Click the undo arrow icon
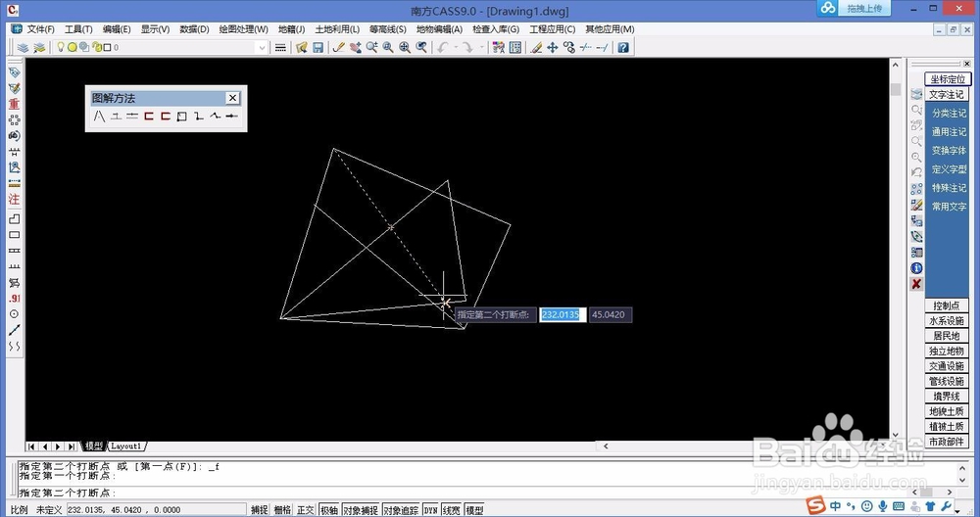Screen dimensions: 980x517 click(443, 47)
